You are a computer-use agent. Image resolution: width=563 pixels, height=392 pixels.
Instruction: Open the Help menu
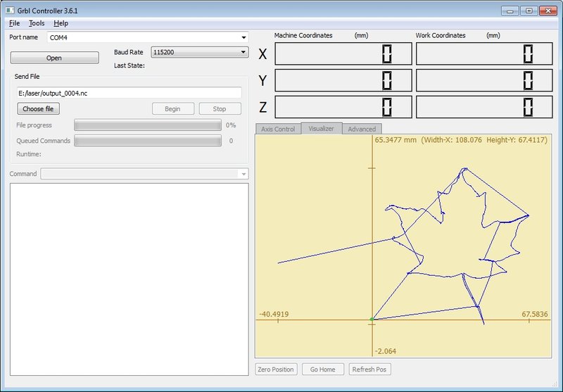coord(61,23)
